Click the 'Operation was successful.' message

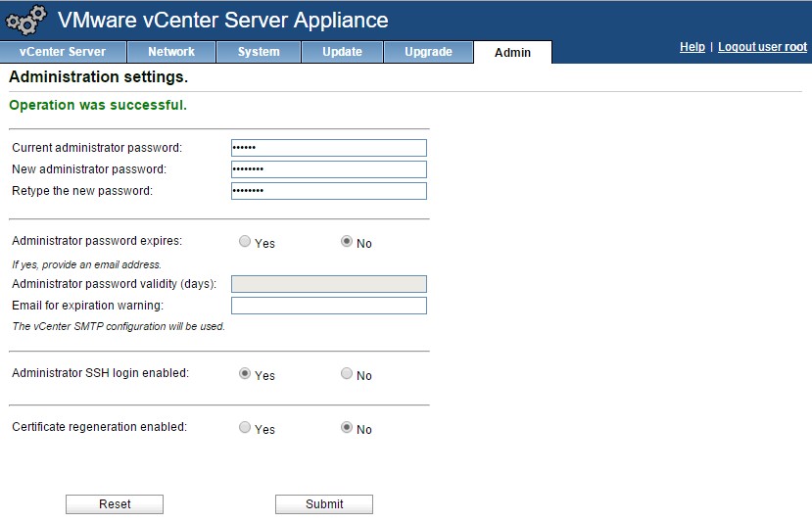point(98,105)
